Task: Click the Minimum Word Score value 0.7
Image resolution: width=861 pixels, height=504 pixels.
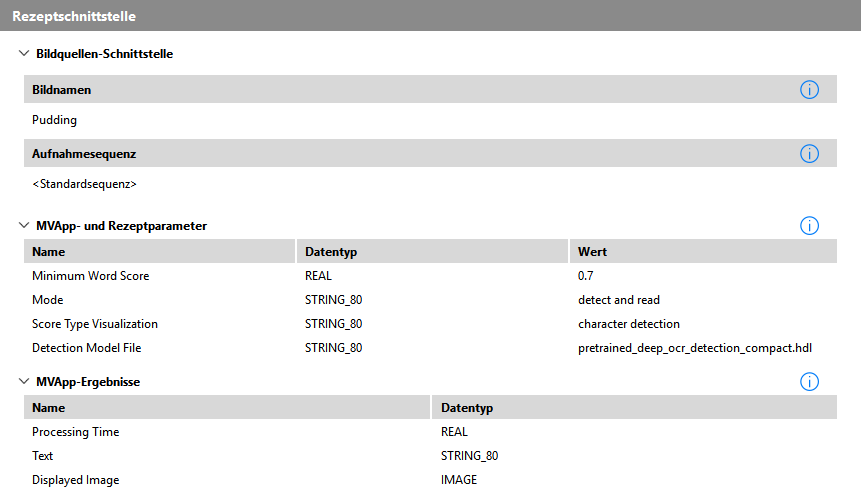Action: tap(587, 276)
